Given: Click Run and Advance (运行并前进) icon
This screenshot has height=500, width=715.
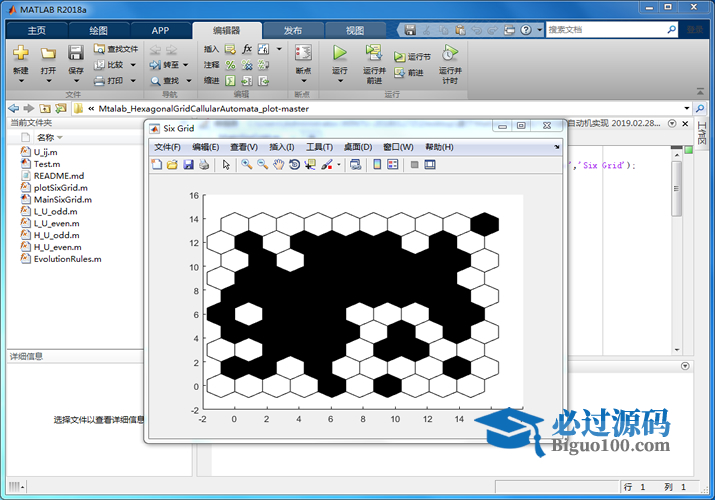Looking at the screenshot, I should click(x=374, y=53).
